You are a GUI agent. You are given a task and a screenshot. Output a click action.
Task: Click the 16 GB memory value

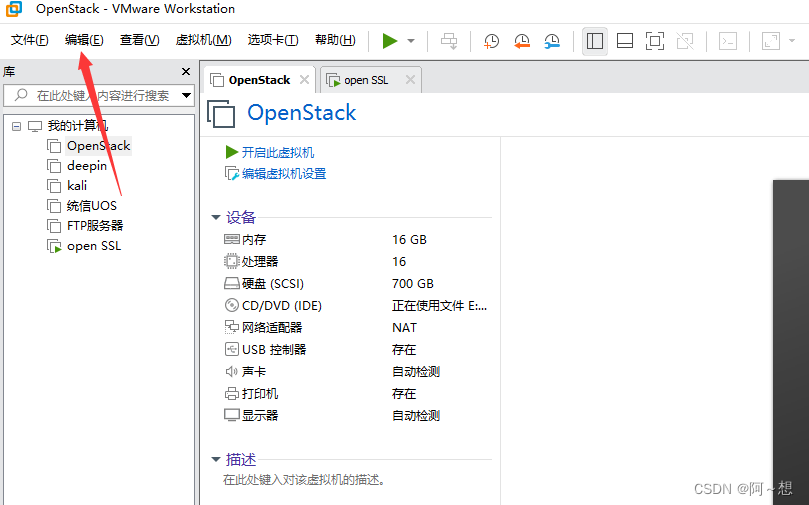click(x=409, y=240)
